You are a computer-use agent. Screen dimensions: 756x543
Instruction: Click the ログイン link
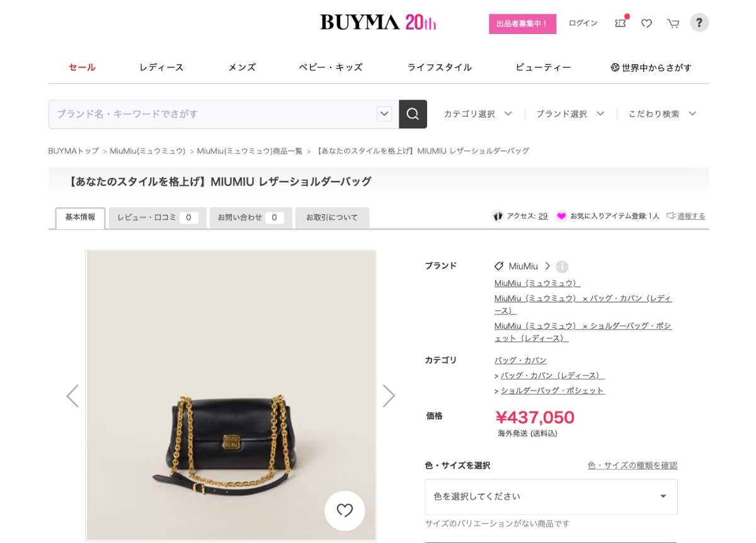(x=583, y=23)
